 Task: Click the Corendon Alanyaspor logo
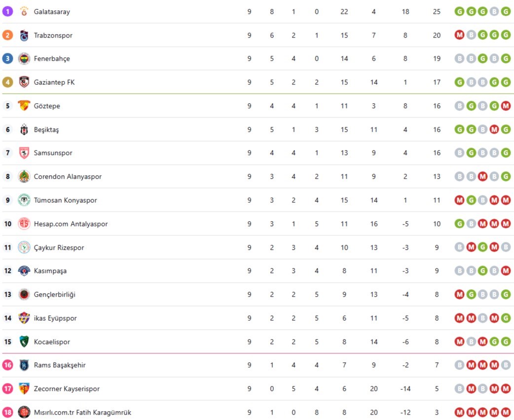[x=24, y=176]
